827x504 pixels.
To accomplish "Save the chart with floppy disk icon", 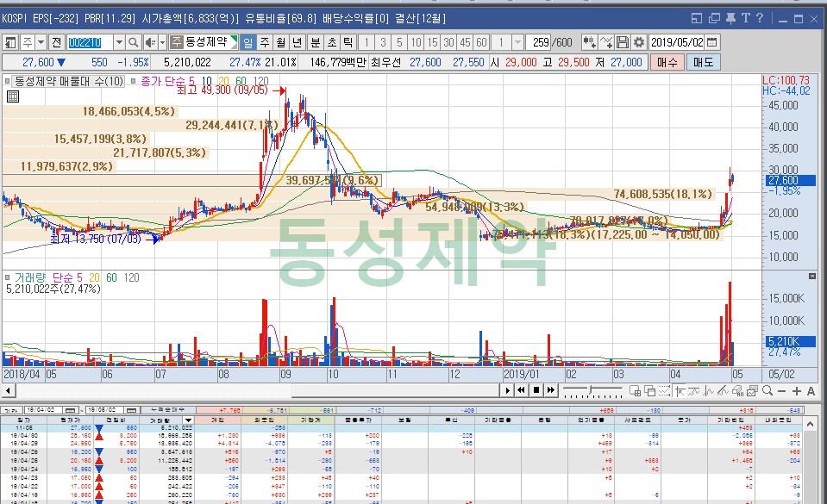I will pyautogui.click(x=623, y=42).
